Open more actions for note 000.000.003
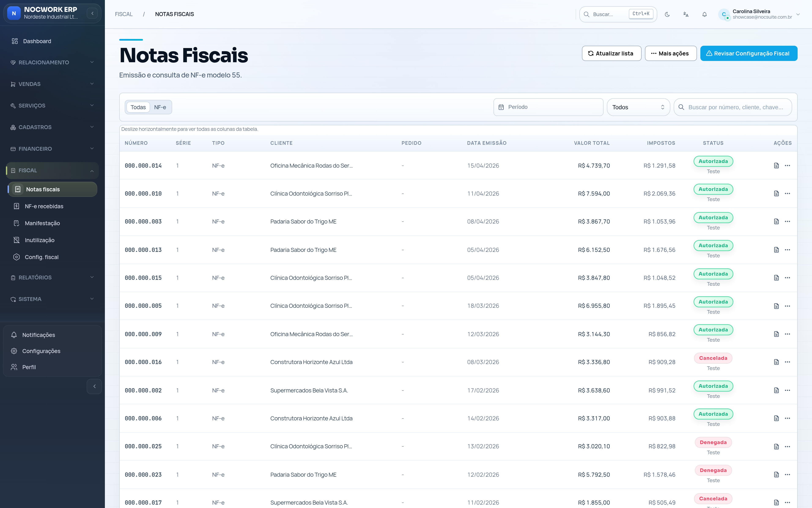Image resolution: width=812 pixels, height=508 pixels. [x=787, y=221]
